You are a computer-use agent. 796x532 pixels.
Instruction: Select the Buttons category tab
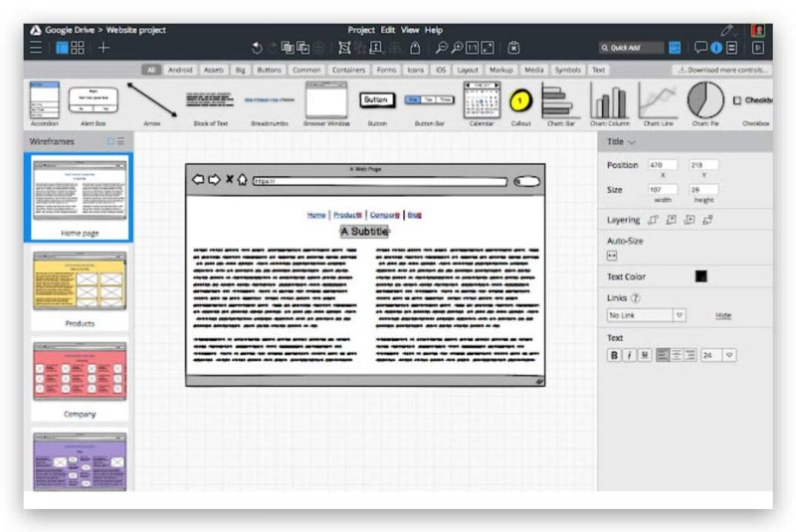269,70
